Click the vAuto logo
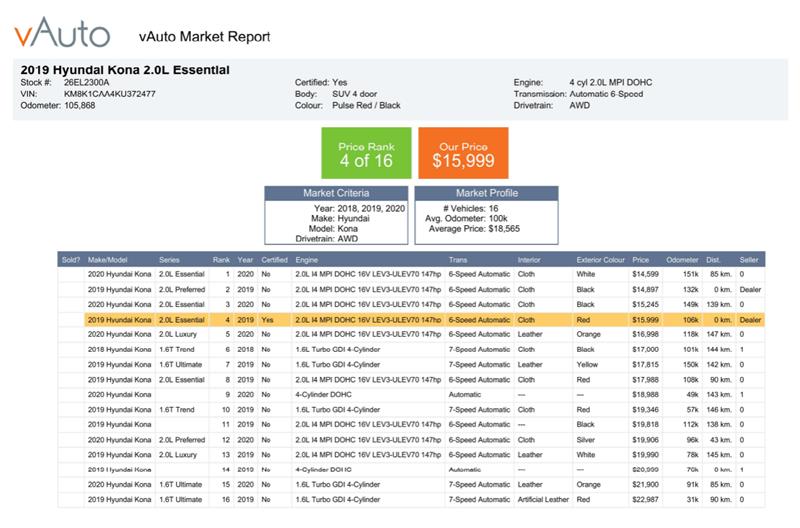 tap(62, 33)
